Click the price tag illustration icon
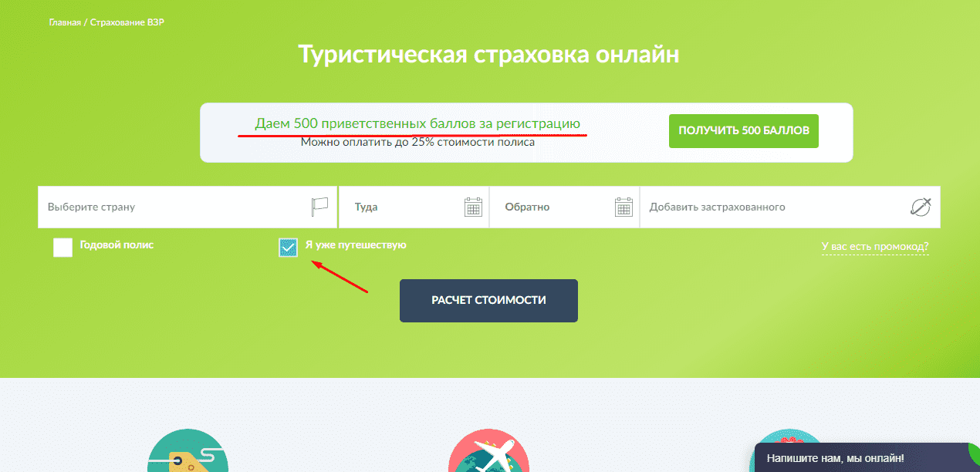980x472 pixels. (x=188, y=451)
